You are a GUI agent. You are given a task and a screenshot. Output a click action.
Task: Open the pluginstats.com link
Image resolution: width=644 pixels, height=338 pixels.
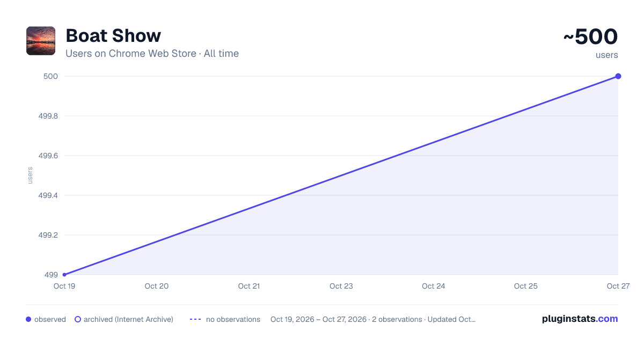(580, 319)
